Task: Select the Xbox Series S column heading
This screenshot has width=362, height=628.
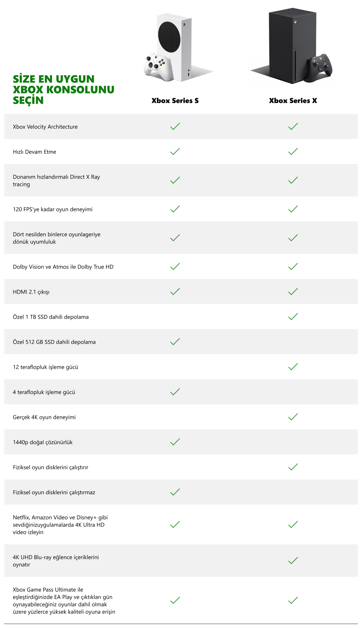Action: (175, 101)
